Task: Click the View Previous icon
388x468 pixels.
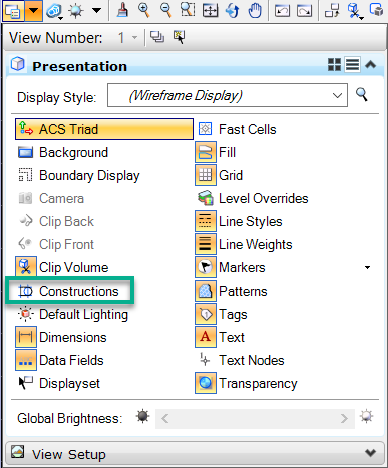Action: point(282,11)
